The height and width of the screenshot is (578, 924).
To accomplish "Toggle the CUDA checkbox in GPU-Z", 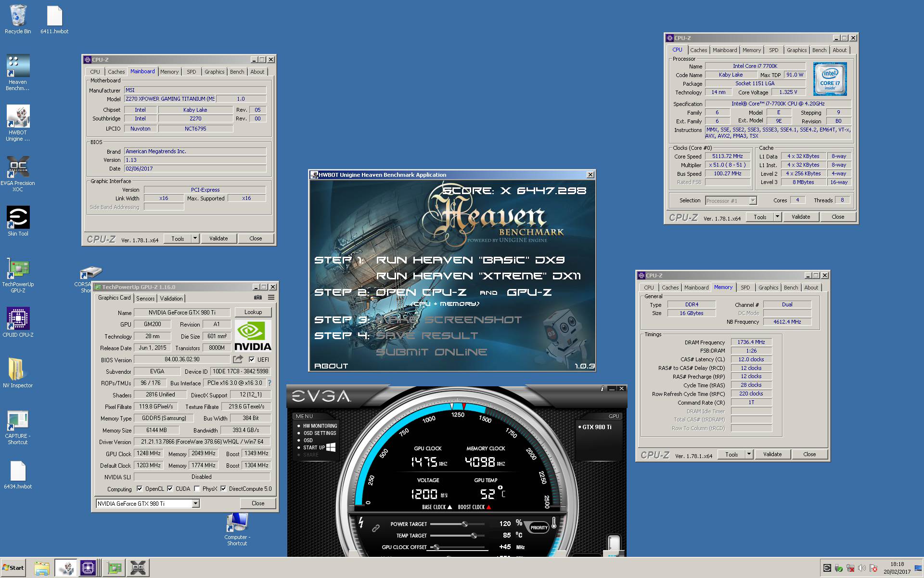I will coord(170,488).
